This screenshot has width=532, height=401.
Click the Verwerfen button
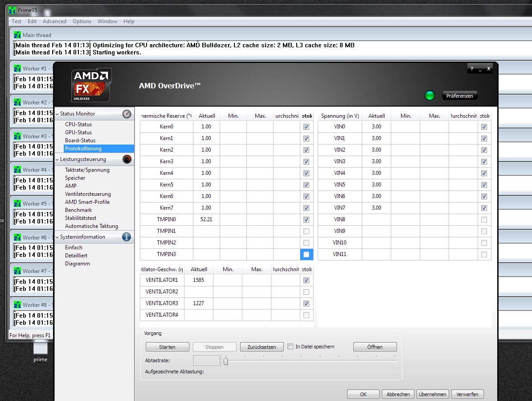[x=467, y=394]
